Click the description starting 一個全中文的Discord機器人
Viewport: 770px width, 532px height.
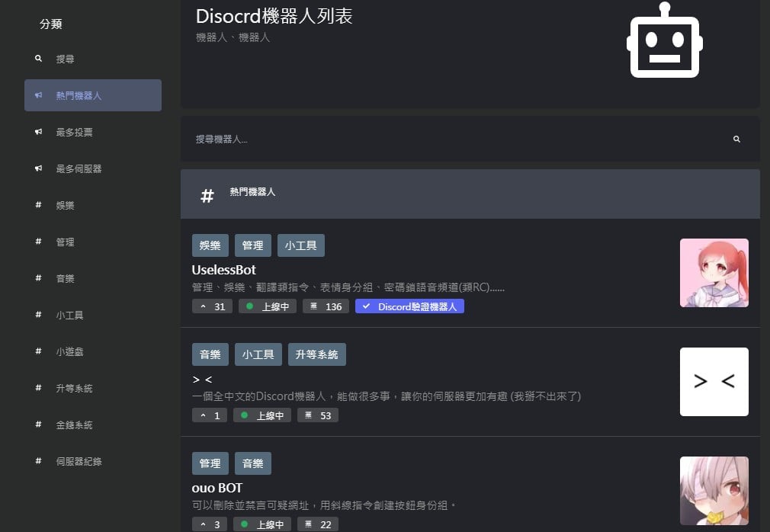[387, 396]
